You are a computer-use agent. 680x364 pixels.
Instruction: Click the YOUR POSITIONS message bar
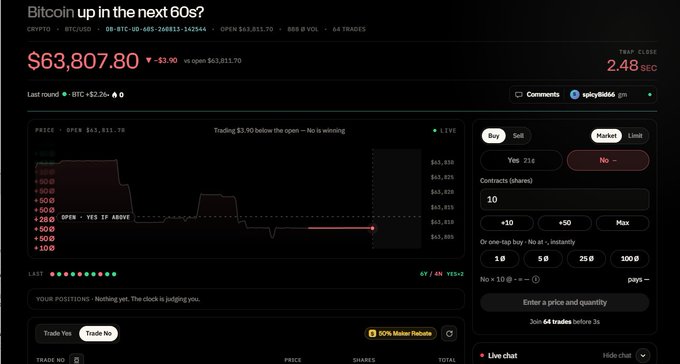pyautogui.click(x=246, y=299)
